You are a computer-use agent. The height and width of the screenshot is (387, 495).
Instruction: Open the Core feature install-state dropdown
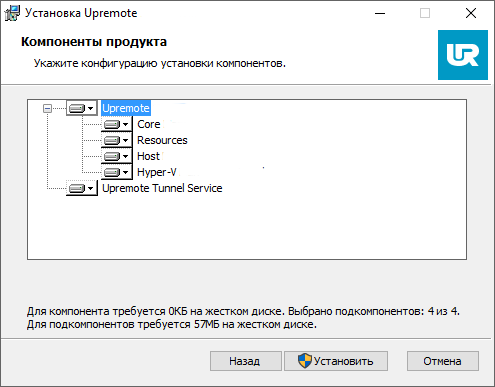tap(117, 124)
